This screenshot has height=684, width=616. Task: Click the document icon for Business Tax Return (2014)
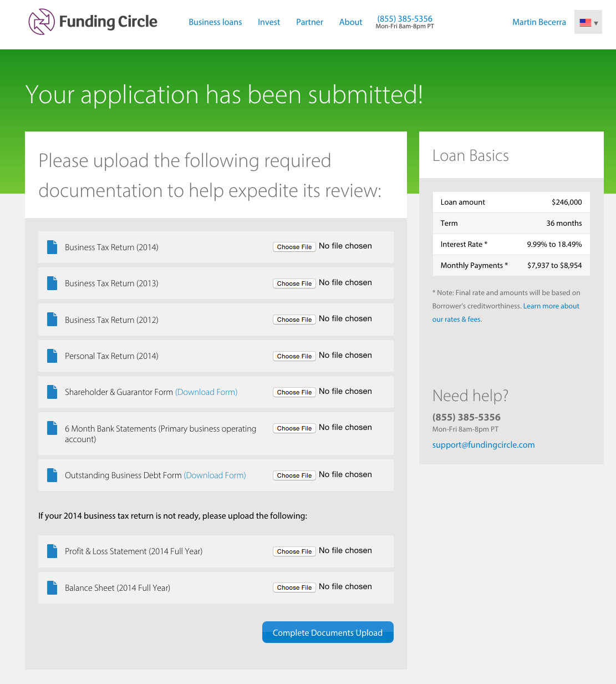[52, 247]
